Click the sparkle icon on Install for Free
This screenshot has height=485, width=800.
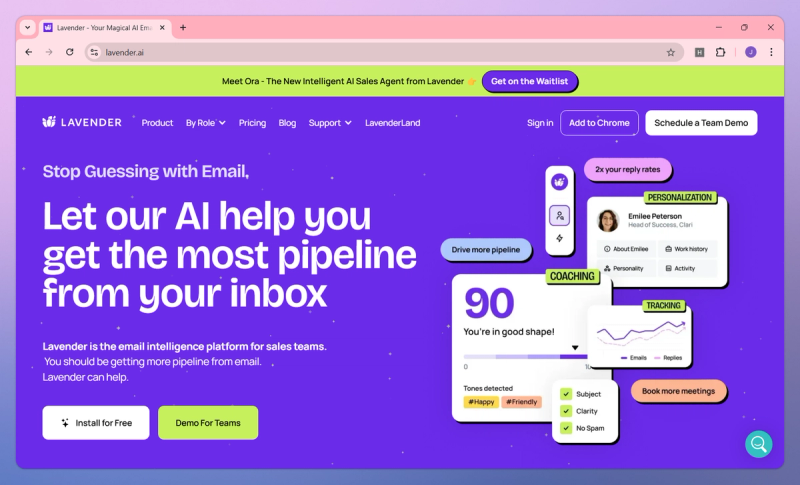tap(65, 423)
